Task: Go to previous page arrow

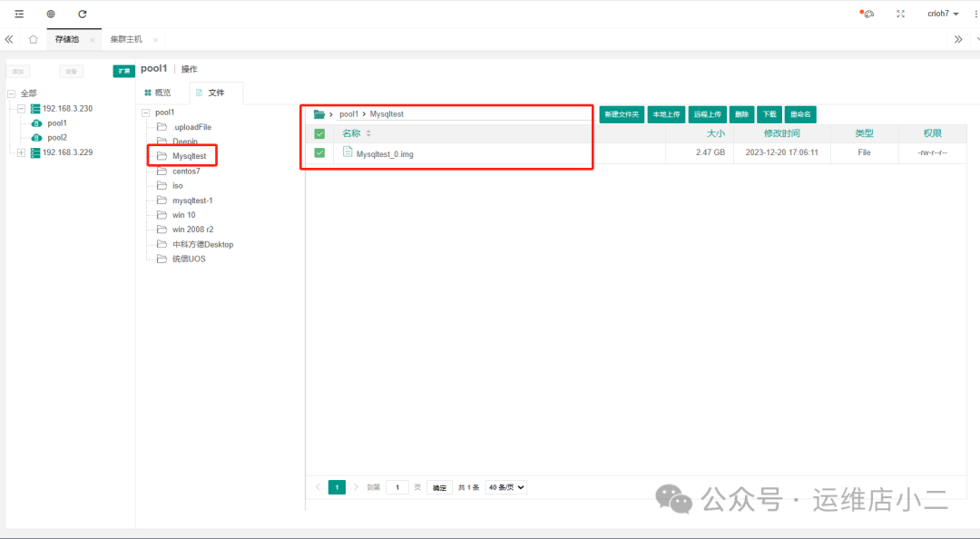Action: point(318,487)
